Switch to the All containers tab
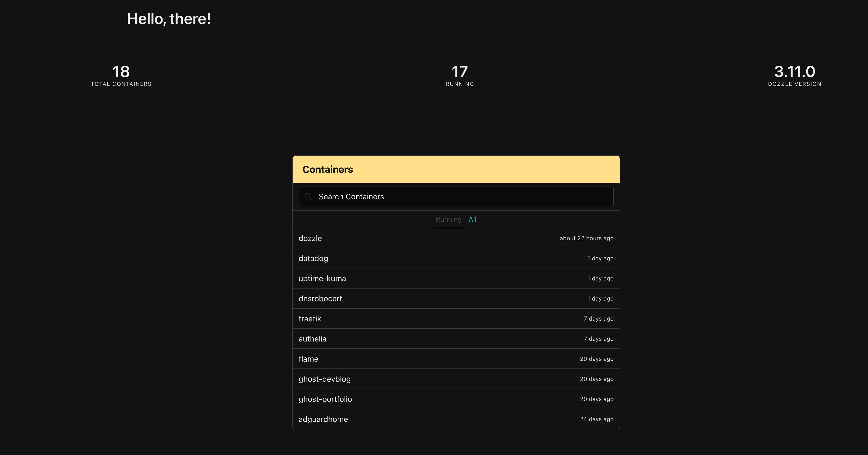Screen dimensions: 868x455 (472, 219)
